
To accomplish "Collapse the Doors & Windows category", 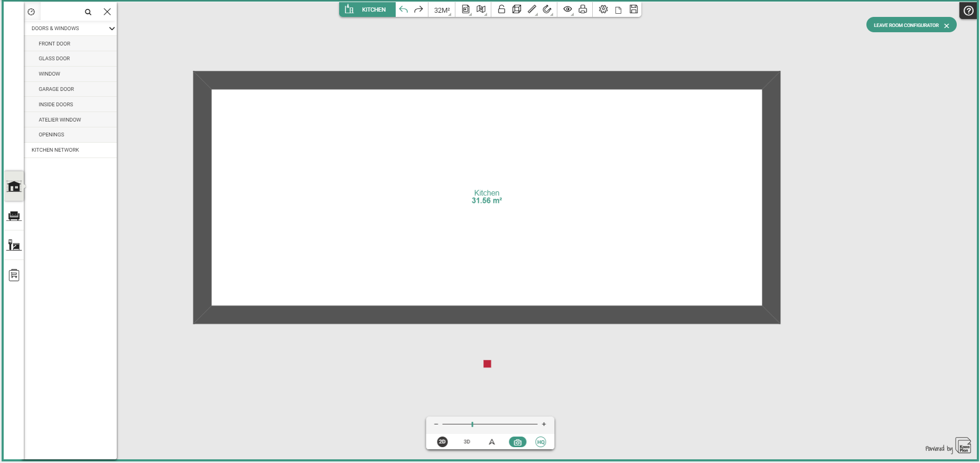I will 71,29.
